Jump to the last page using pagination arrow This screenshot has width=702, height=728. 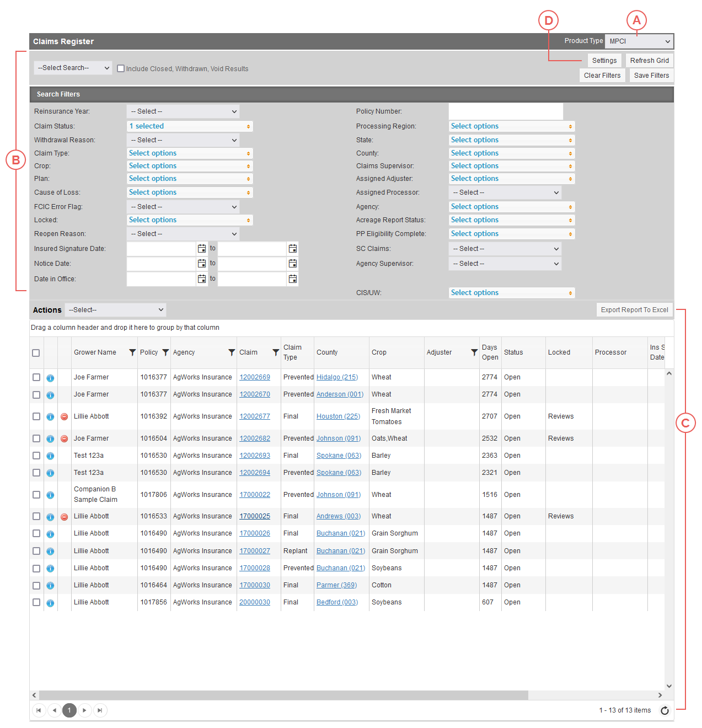100,710
